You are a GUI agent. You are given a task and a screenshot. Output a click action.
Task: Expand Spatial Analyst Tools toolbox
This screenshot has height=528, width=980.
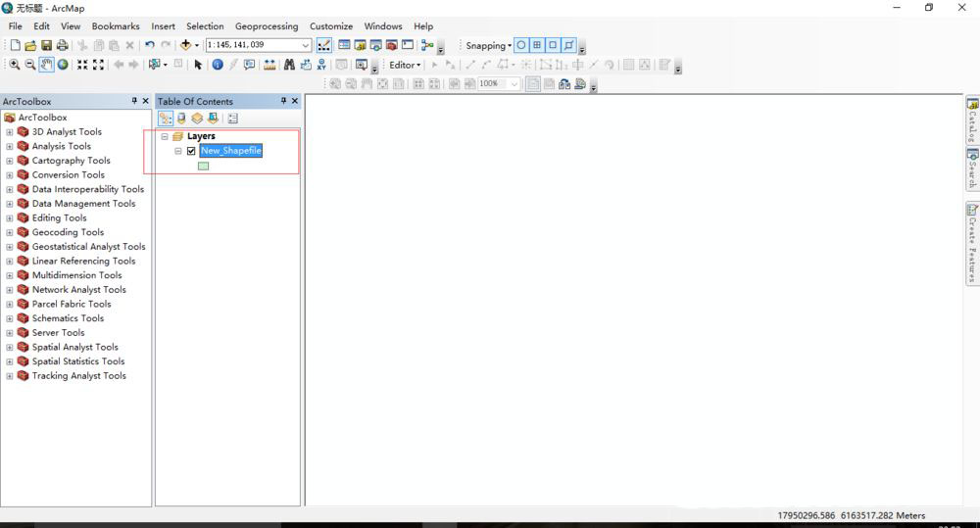[x=10, y=348]
